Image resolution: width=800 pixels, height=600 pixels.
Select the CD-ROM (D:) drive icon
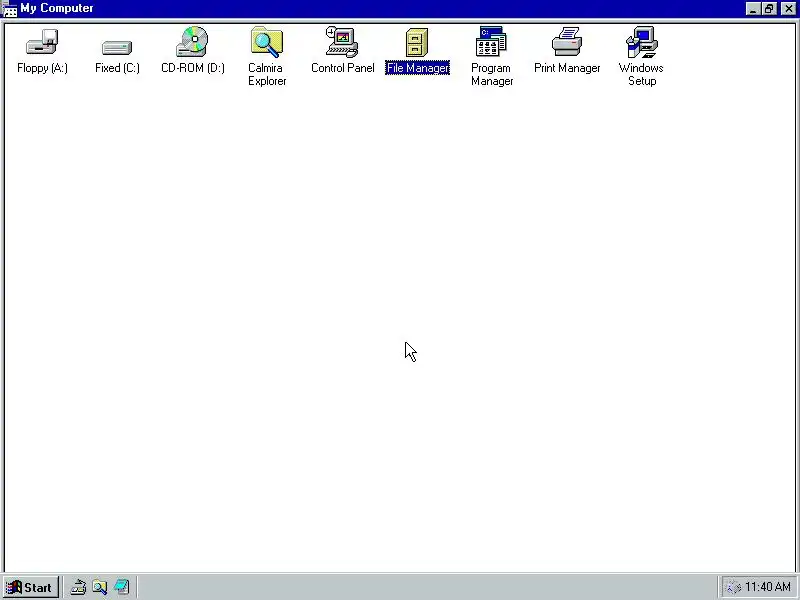(192, 41)
